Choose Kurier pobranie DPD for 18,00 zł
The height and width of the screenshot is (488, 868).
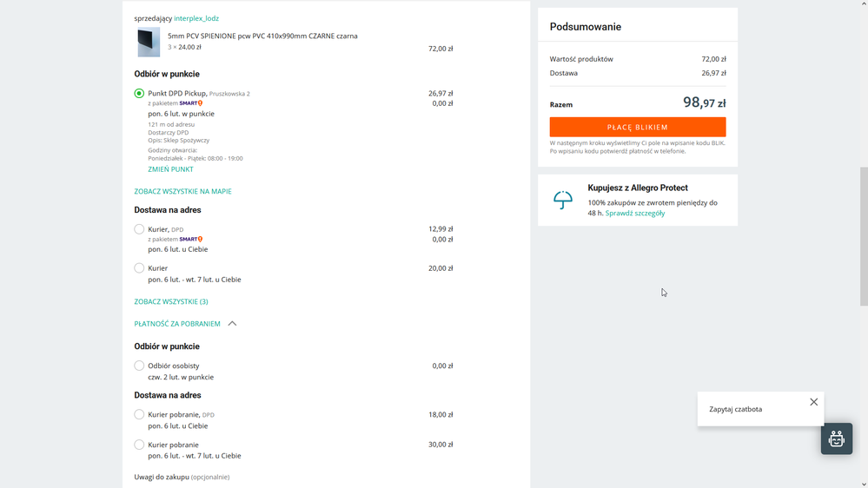(x=139, y=414)
